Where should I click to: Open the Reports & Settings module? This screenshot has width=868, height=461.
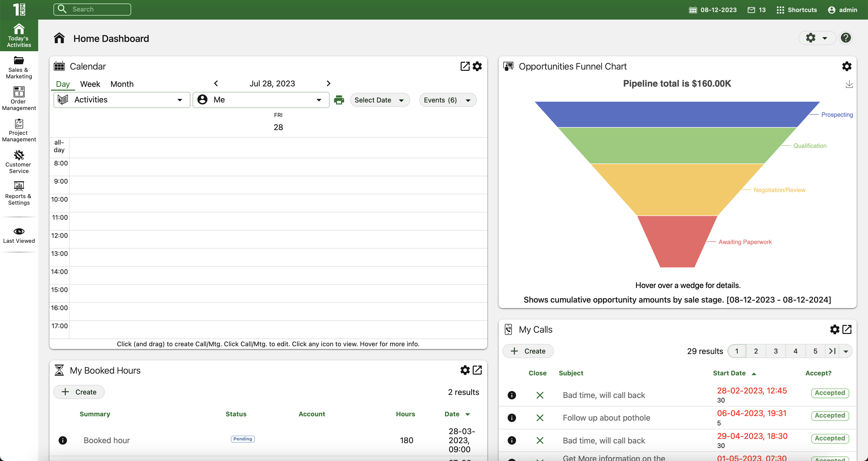[19, 186]
